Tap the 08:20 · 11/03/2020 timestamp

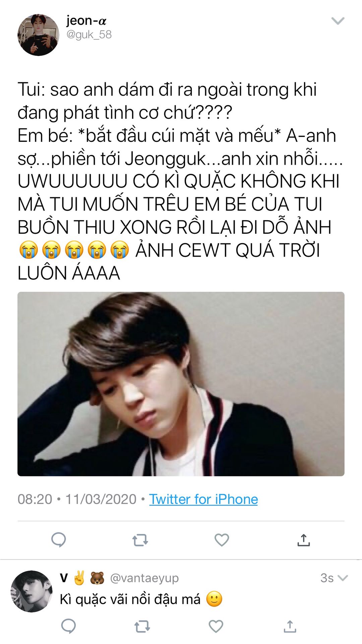pyautogui.click(x=77, y=499)
